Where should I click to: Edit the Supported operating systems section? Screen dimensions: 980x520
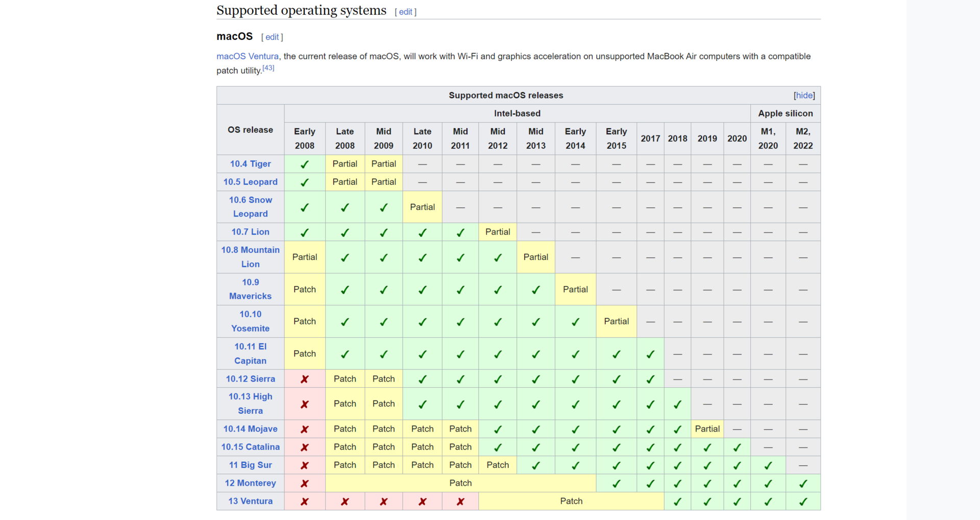[405, 12]
